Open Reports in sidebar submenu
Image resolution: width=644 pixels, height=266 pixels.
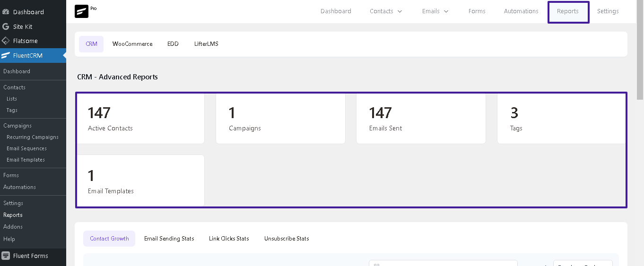[13, 215]
